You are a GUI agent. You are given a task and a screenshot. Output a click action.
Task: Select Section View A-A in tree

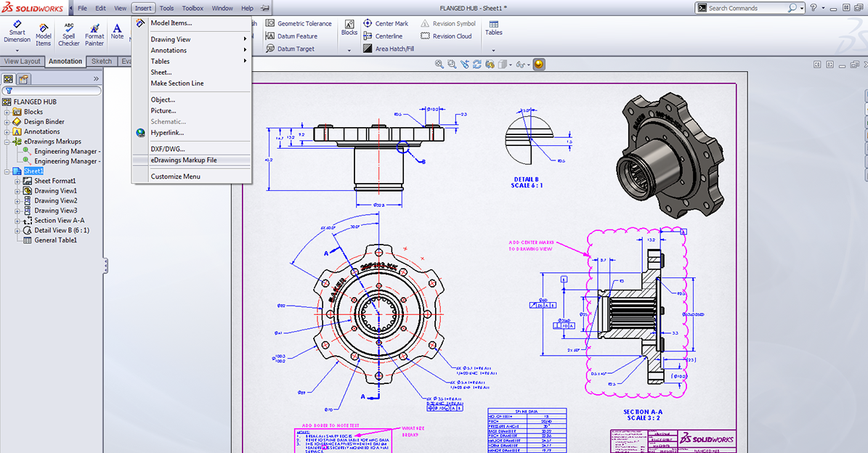point(59,221)
